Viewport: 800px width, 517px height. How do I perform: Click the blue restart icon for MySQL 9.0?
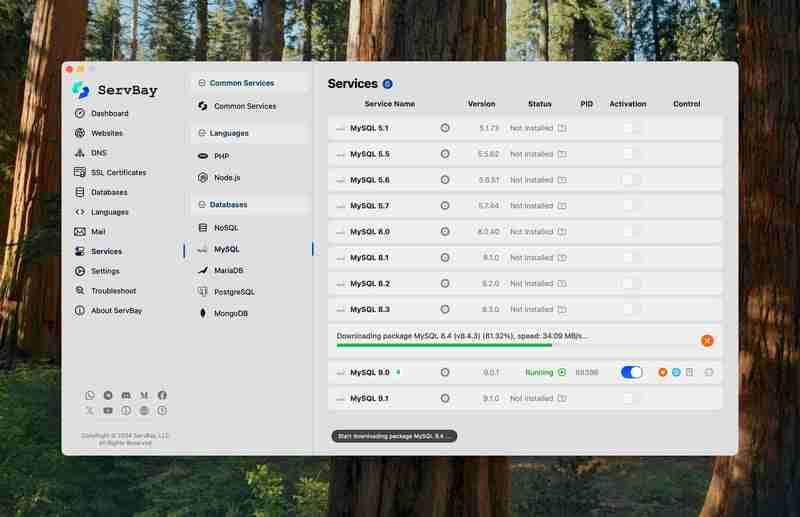(x=676, y=372)
